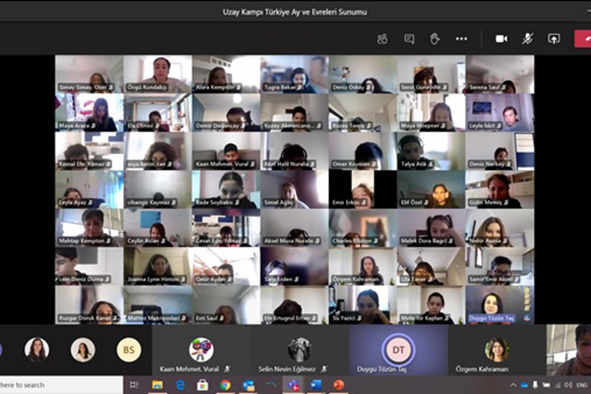Click the Task View taskbar button

134,385
